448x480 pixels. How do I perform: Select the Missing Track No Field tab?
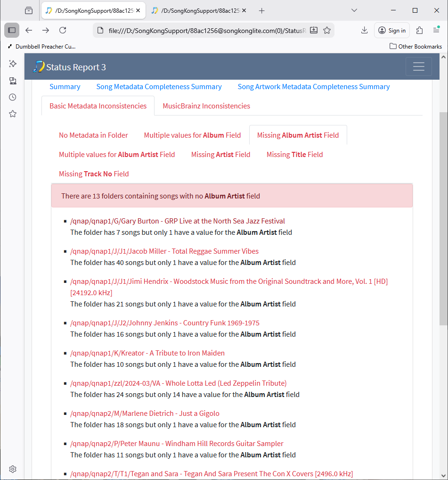tap(94, 174)
